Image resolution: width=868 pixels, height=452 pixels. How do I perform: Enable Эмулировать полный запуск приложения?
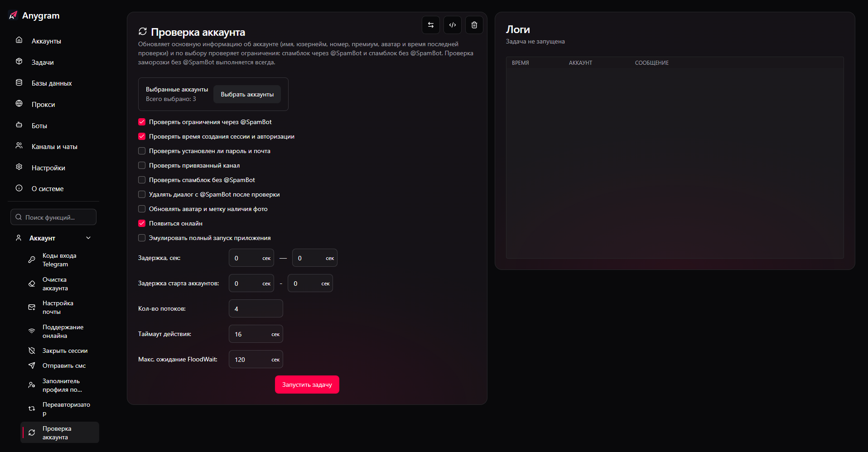pyautogui.click(x=142, y=238)
